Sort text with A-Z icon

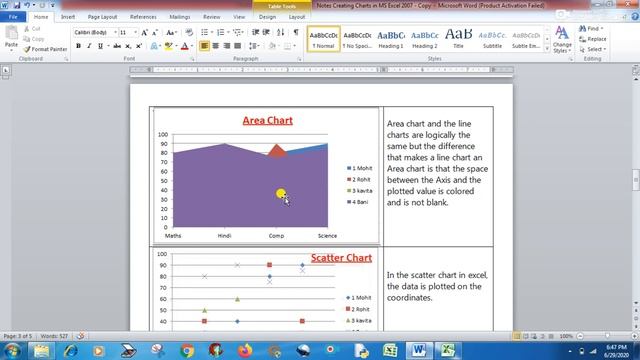point(280,32)
